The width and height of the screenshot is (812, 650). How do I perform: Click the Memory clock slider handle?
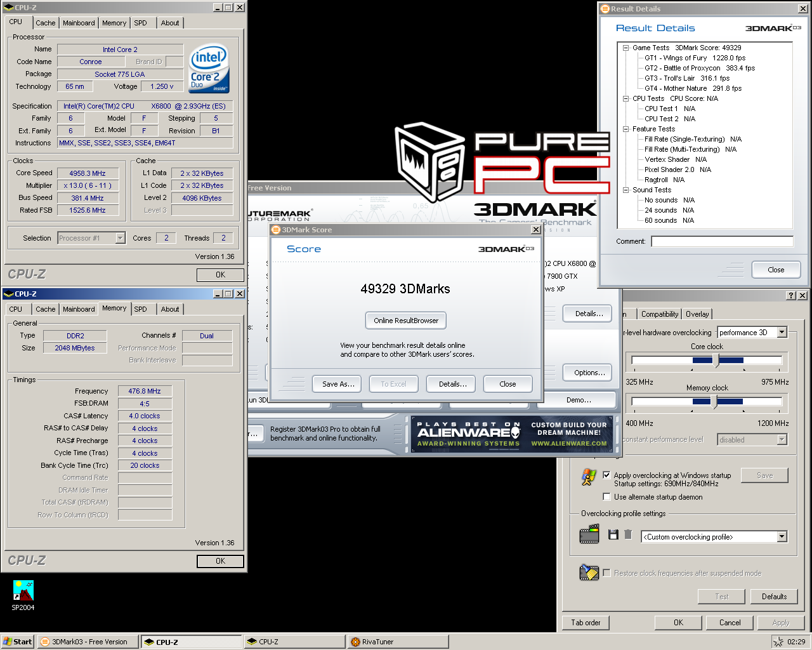(x=715, y=402)
